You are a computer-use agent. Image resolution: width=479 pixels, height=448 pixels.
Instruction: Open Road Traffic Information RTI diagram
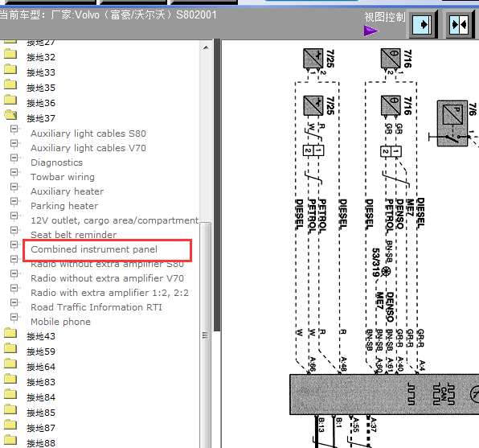tap(96, 307)
